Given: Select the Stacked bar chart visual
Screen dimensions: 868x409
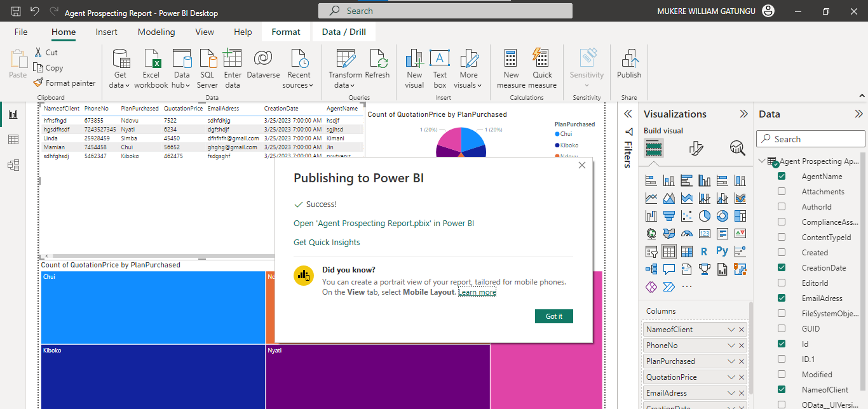Looking at the screenshot, I should pyautogui.click(x=651, y=180).
